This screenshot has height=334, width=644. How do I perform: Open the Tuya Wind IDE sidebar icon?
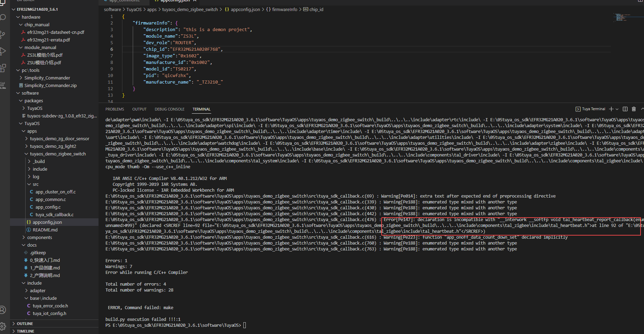pos(3,85)
